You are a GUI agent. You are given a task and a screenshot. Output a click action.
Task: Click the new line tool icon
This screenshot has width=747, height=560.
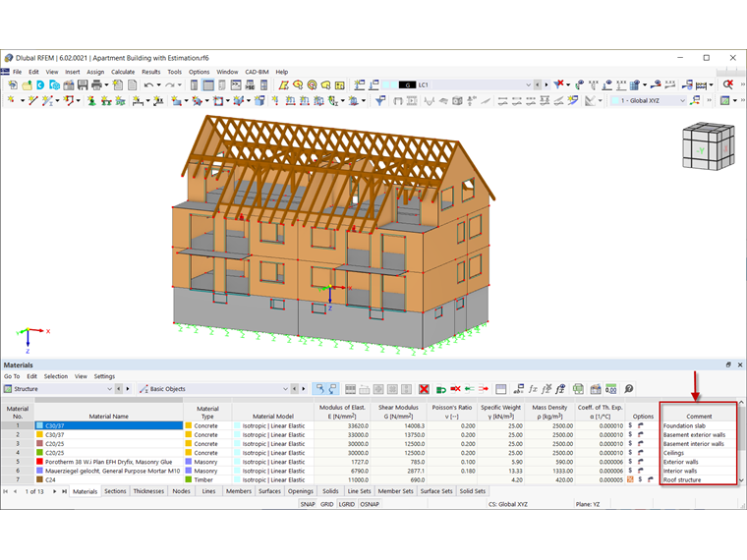(x=32, y=100)
